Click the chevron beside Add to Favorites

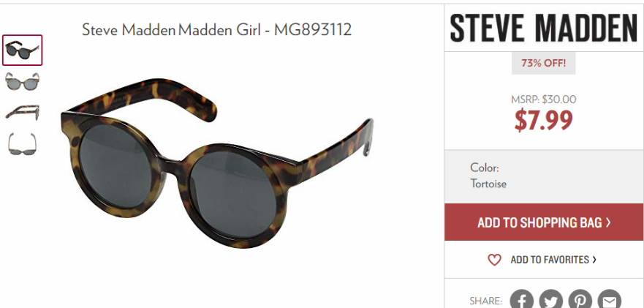tap(594, 260)
